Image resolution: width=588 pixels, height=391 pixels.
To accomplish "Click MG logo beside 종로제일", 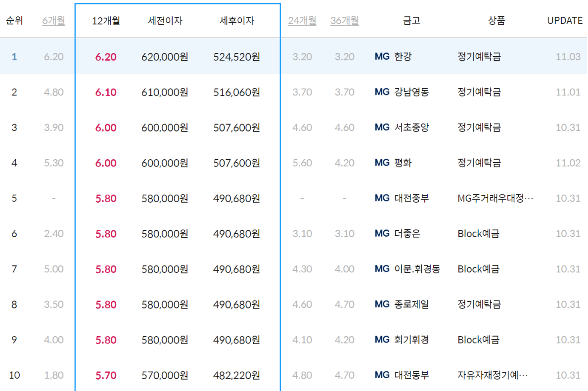I will tap(382, 304).
